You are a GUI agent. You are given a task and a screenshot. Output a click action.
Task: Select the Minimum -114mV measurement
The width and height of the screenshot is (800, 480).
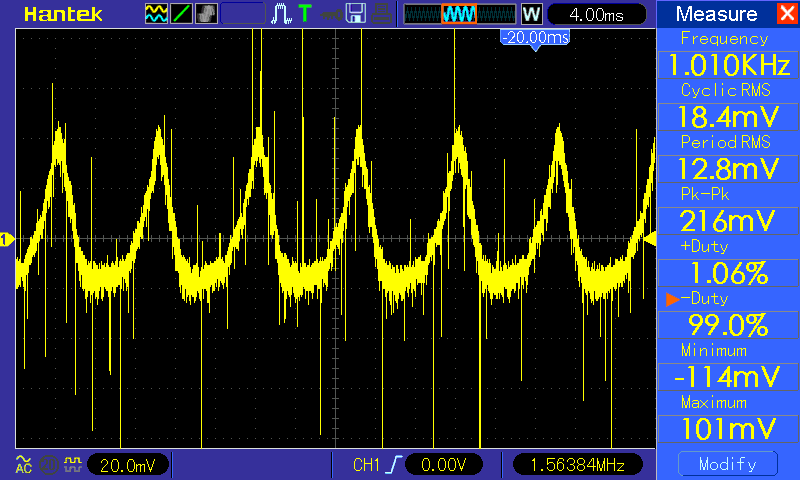pos(728,377)
